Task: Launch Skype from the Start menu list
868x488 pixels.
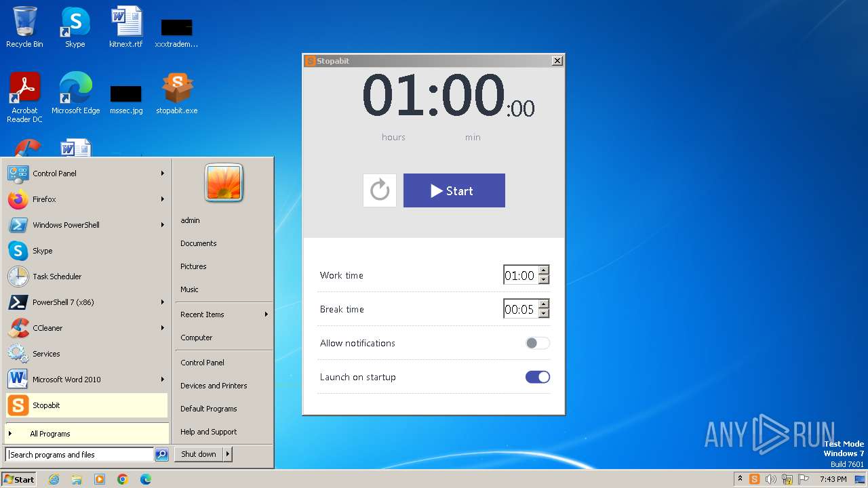Action: pos(87,251)
